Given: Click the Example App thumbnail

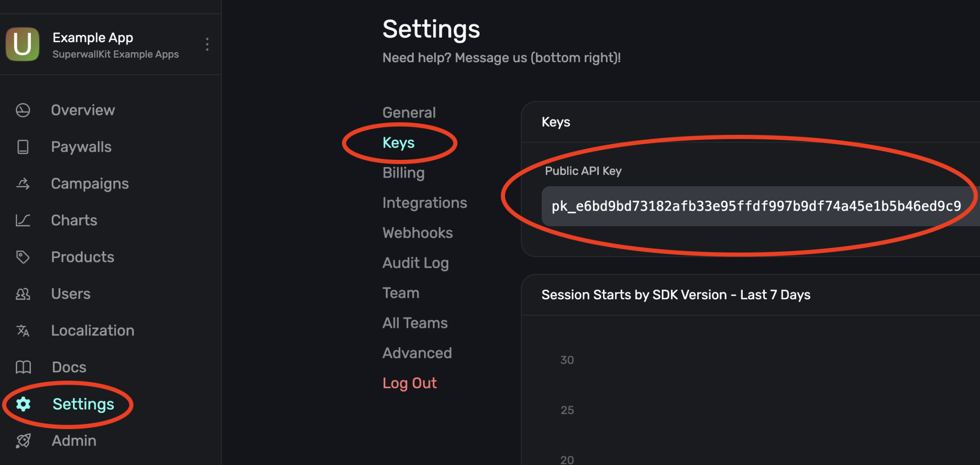Looking at the screenshot, I should coord(22,44).
